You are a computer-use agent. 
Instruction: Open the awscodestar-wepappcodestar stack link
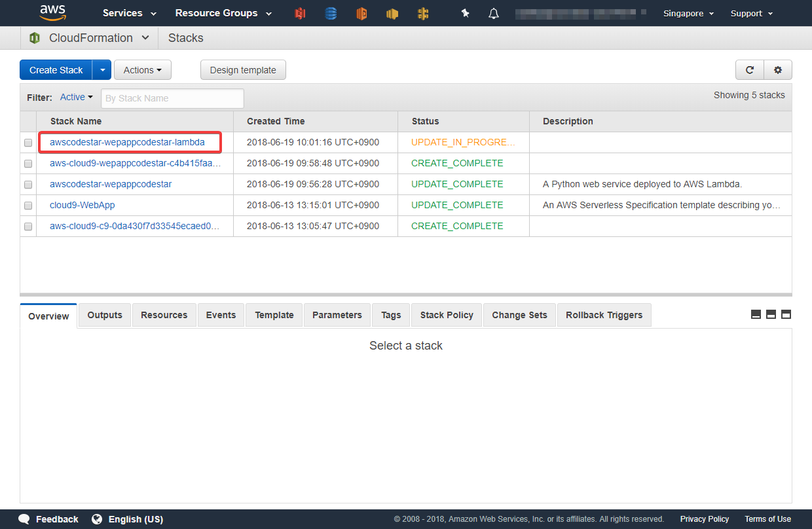pos(111,184)
